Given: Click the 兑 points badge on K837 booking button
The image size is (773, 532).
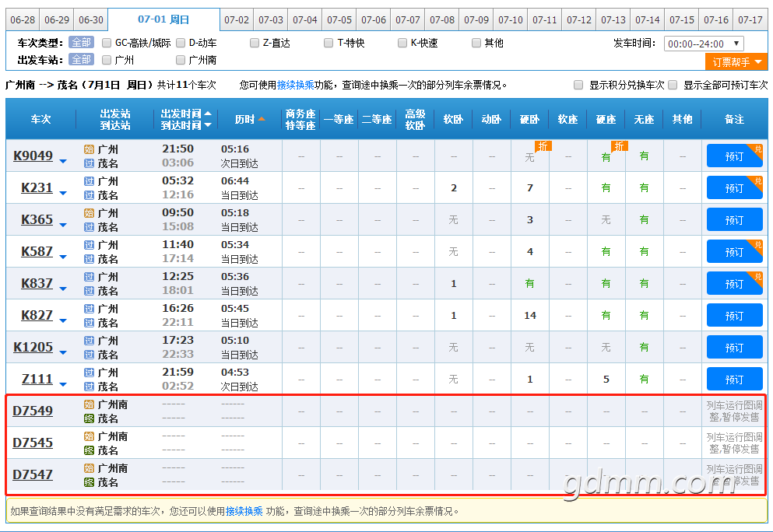Looking at the screenshot, I should click(757, 277).
